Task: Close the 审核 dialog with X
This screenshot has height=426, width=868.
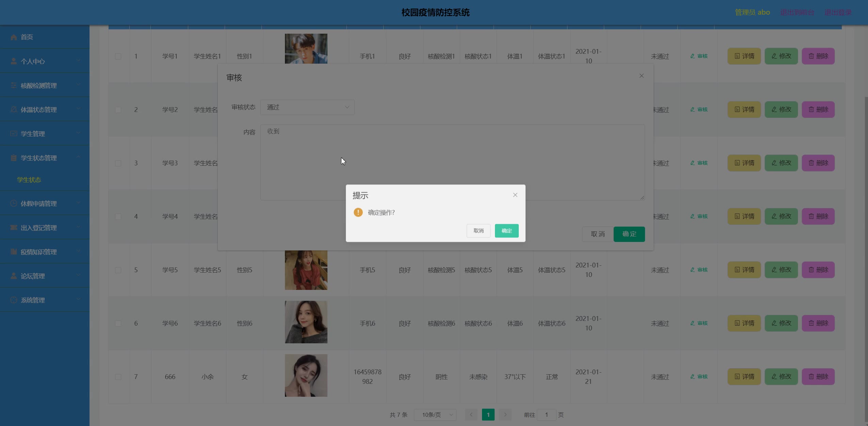Action: click(x=641, y=76)
